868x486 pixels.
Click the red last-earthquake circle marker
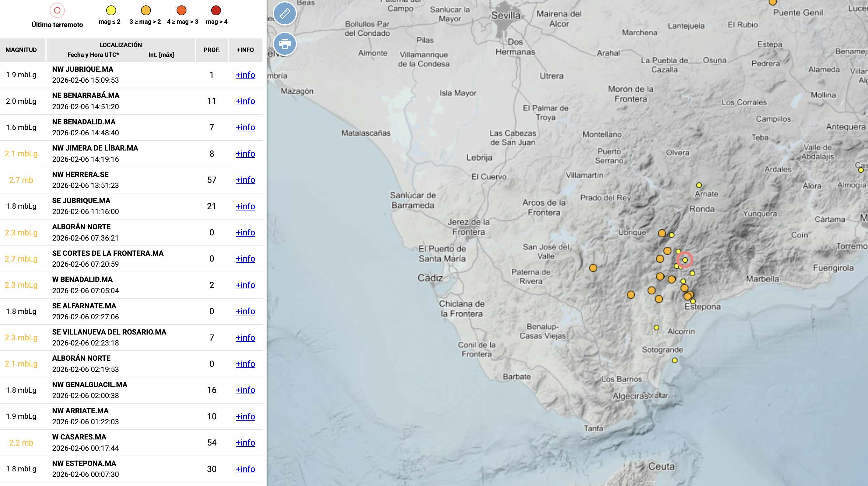click(685, 260)
